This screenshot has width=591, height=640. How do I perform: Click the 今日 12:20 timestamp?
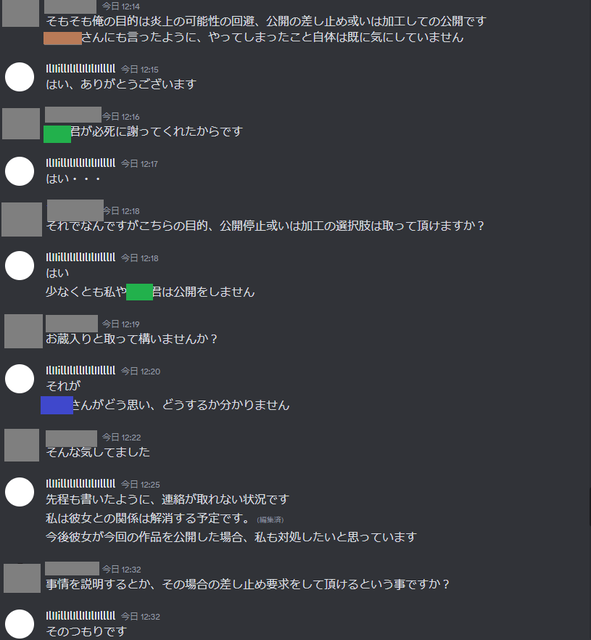pos(140,371)
